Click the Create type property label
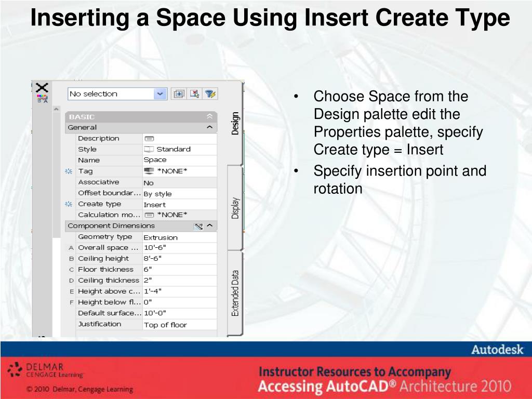The height and width of the screenshot is (399, 532). coord(100,204)
